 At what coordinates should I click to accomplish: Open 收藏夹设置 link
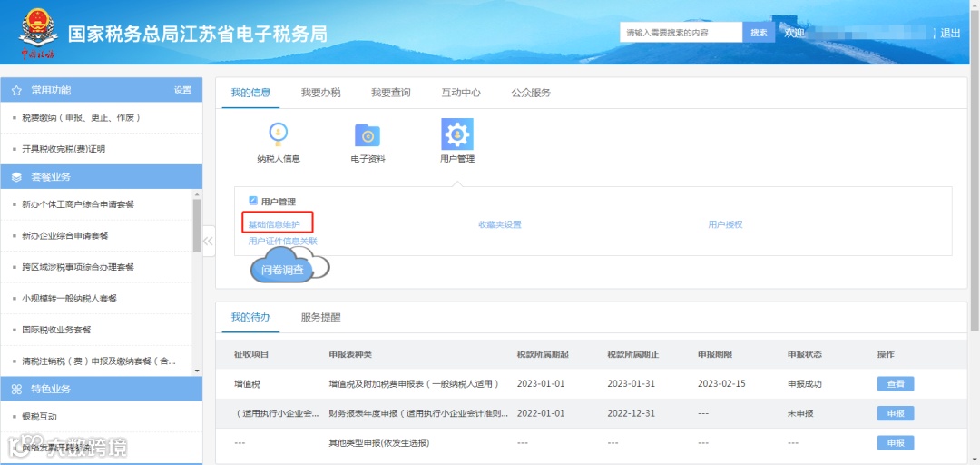pyautogui.click(x=500, y=224)
